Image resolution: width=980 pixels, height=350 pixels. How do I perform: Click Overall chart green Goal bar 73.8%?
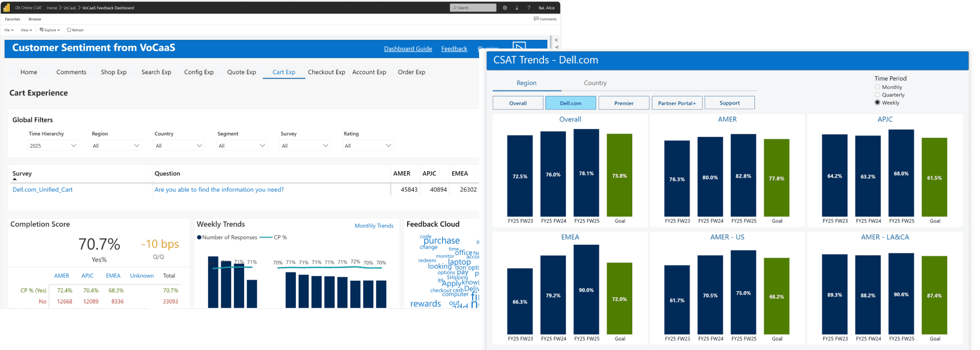(619, 176)
